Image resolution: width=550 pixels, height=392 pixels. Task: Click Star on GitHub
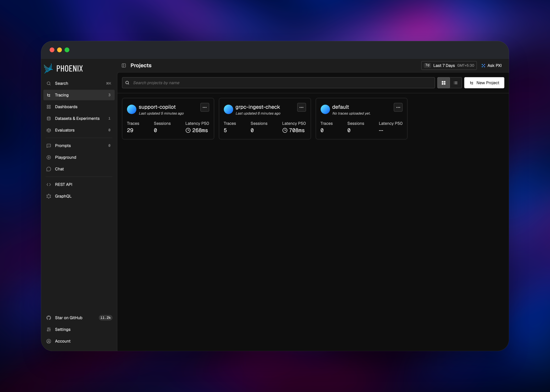click(x=79, y=318)
